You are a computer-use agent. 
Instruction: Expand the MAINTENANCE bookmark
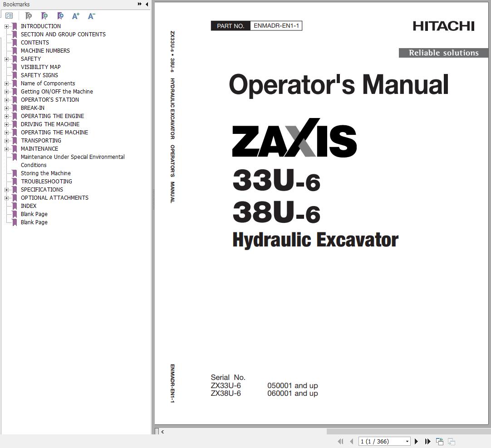[x=6, y=149]
